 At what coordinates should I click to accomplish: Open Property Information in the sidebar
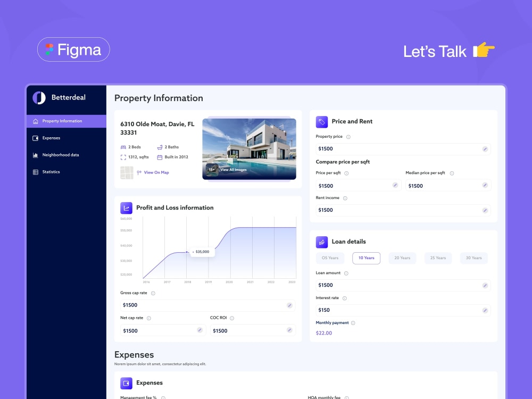pyautogui.click(x=66, y=121)
